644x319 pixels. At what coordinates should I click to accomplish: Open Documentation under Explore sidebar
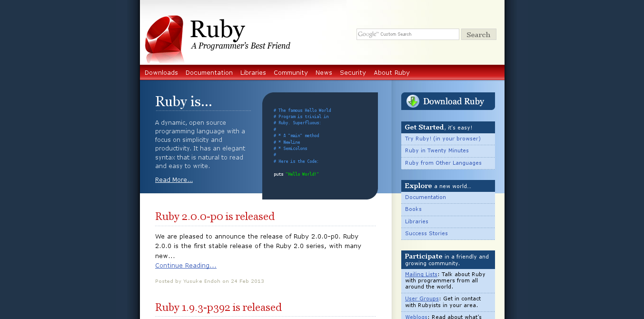(x=426, y=197)
